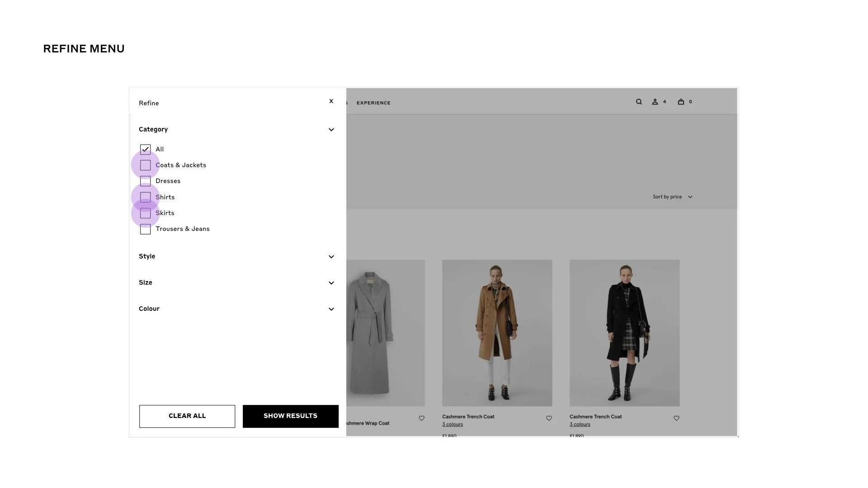Expand the Style filter section
This screenshot has width=868, height=488.
[x=331, y=257]
